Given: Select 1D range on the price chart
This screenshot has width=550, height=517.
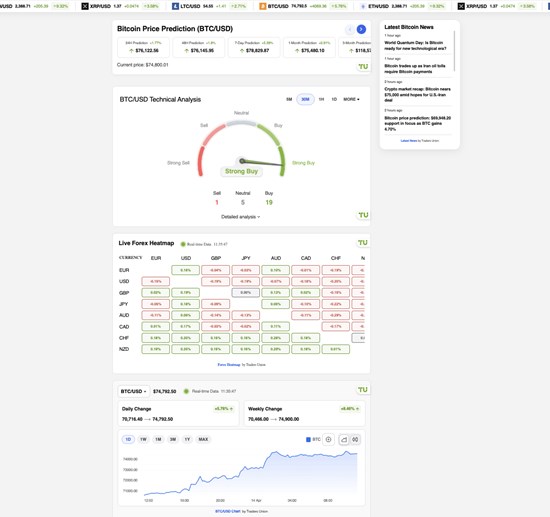Looking at the screenshot, I should (x=128, y=439).
